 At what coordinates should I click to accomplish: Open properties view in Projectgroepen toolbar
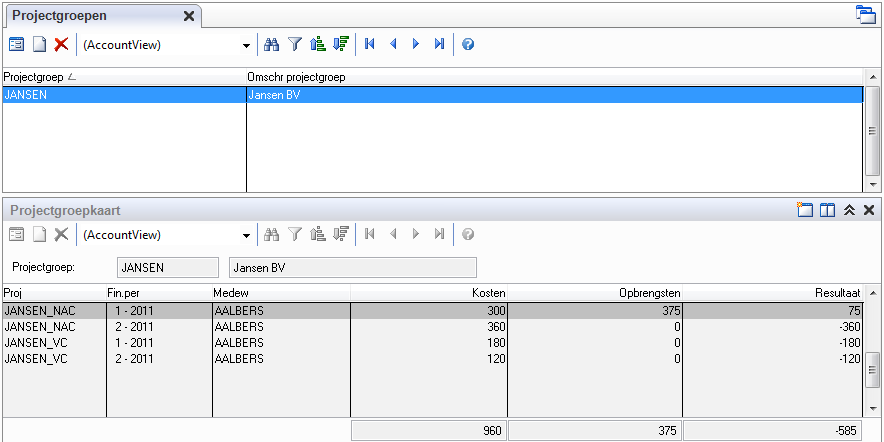pos(16,45)
